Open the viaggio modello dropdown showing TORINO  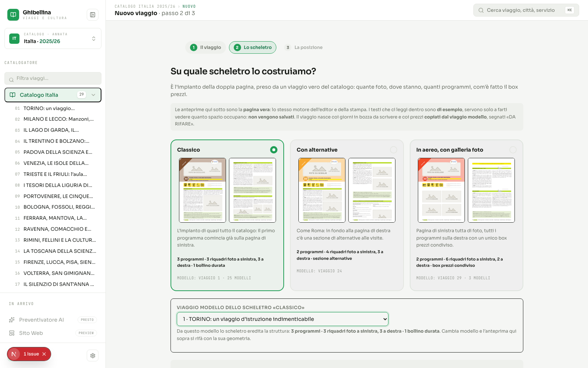[283, 319]
